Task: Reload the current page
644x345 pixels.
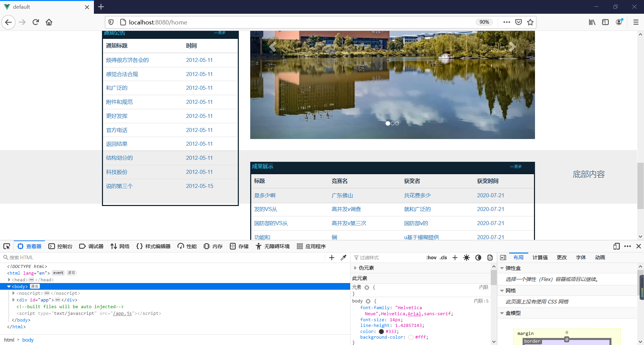Action: coord(36,22)
